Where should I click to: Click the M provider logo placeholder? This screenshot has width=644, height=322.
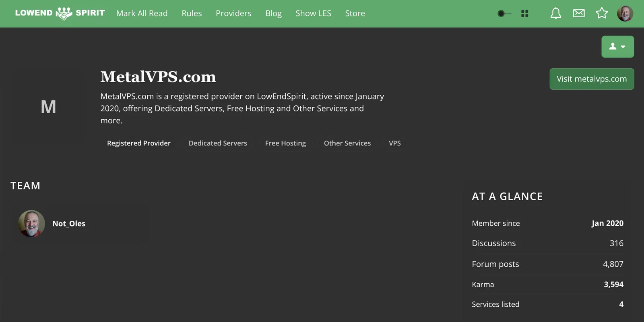pos(49,107)
